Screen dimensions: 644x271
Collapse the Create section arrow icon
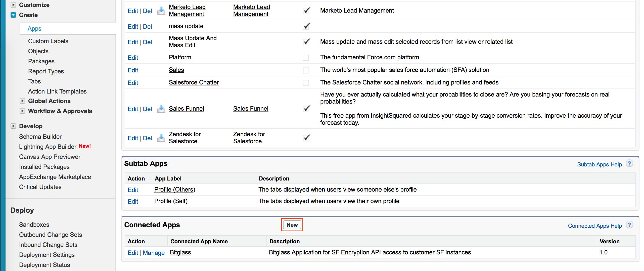click(13, 15)
